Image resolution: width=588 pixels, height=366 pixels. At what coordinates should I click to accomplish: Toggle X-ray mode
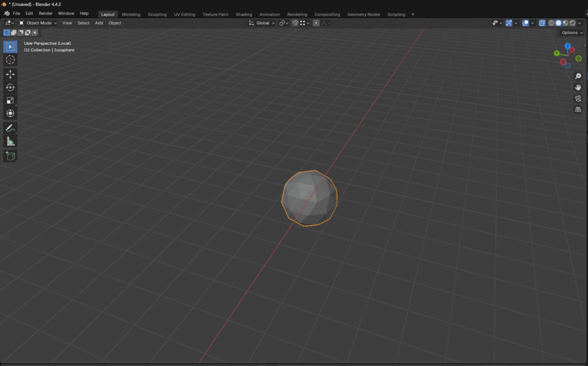542,23
